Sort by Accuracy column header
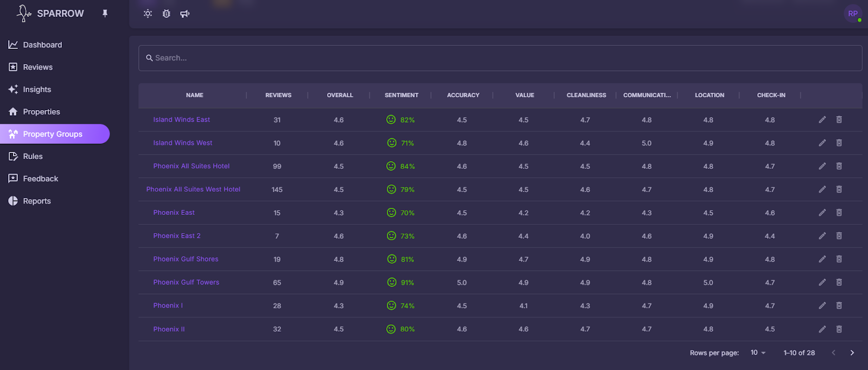The height and width of the screenshot is (370, 868). pos(463,95)
